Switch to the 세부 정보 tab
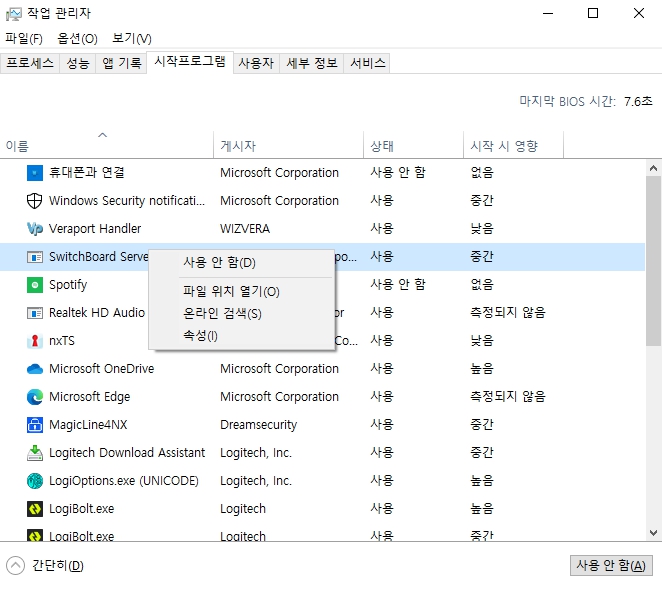 pos(312,63)
